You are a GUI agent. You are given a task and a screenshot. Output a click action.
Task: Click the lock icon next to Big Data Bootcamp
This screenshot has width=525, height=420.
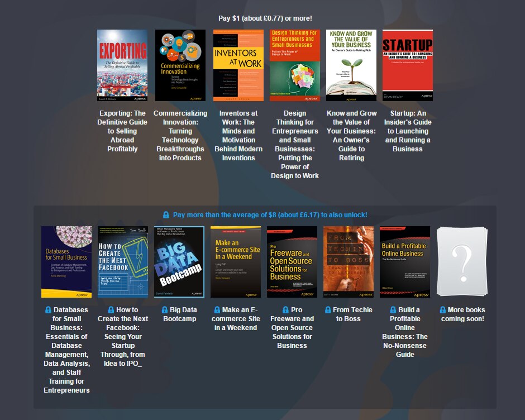pyautogui.click(x=164, y=310)
